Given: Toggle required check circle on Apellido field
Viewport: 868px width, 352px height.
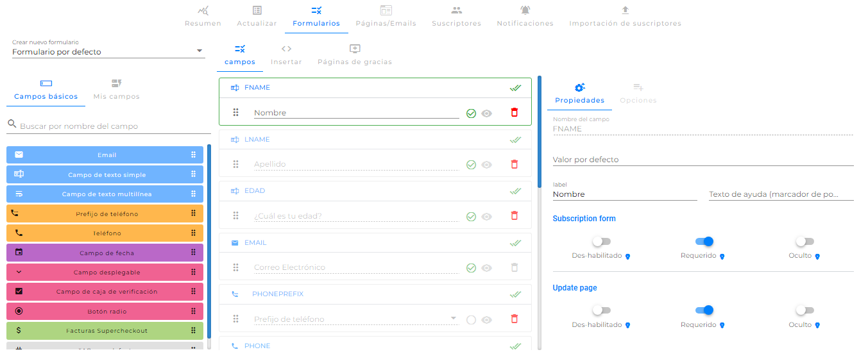Looking at the screenshot, I should click(471, 165).
